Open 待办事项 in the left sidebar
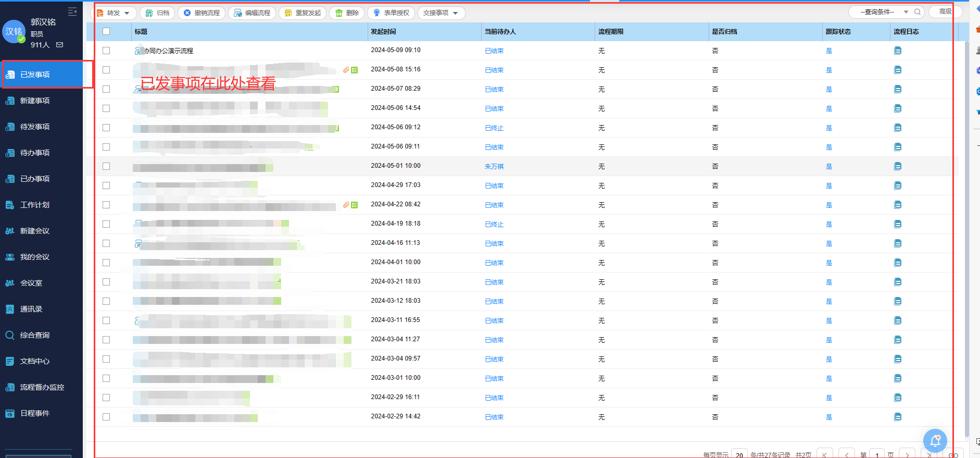 pos(35,153)
